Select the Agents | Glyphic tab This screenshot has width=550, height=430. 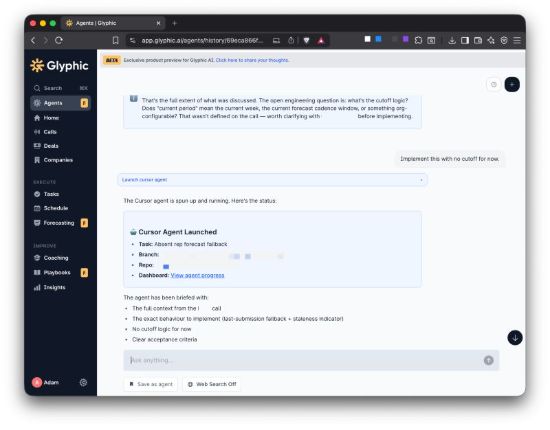113,23
